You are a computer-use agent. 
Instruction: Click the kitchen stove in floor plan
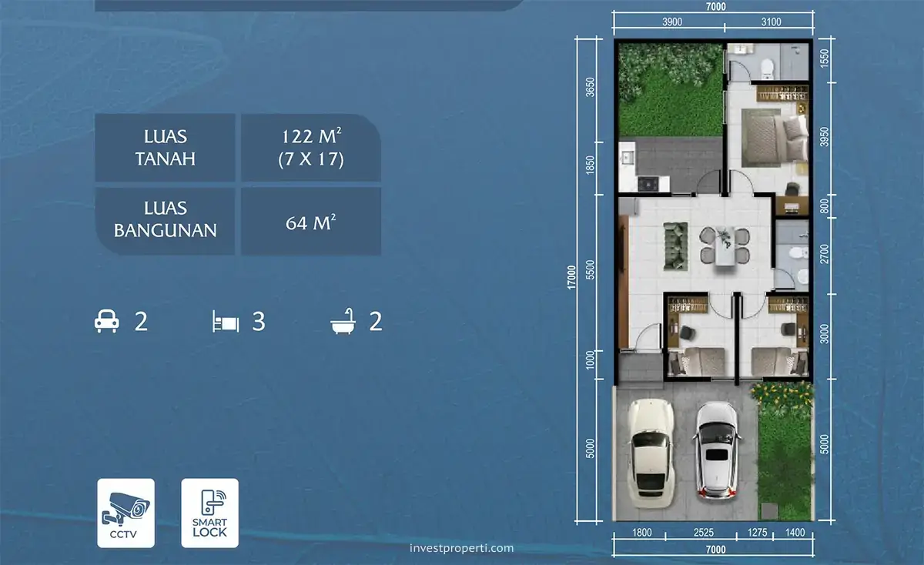(x=646, y=184)
